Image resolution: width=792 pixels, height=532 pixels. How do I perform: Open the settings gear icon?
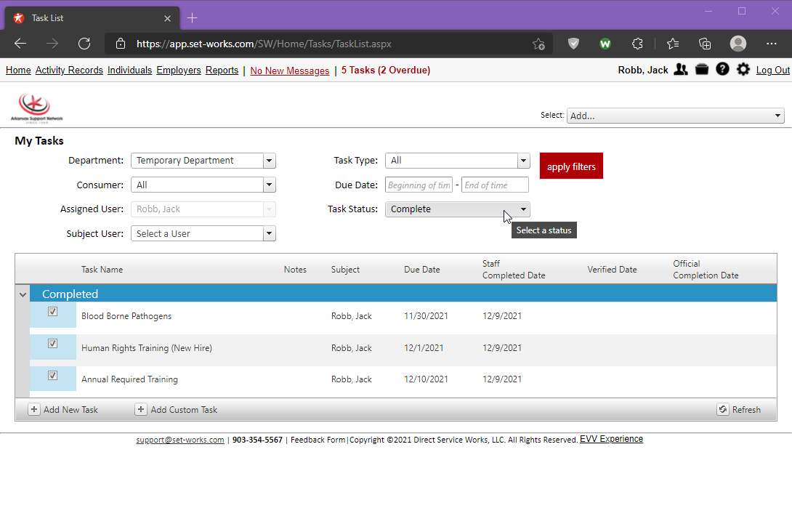(x=743, y=70)
